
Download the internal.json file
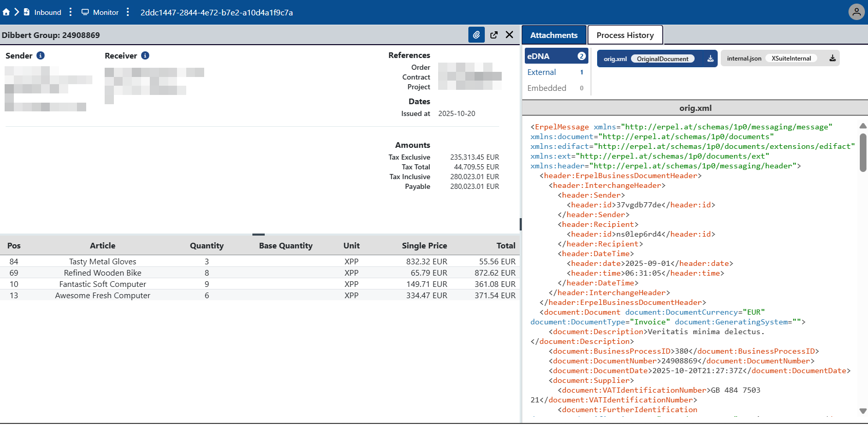(832, 59)
